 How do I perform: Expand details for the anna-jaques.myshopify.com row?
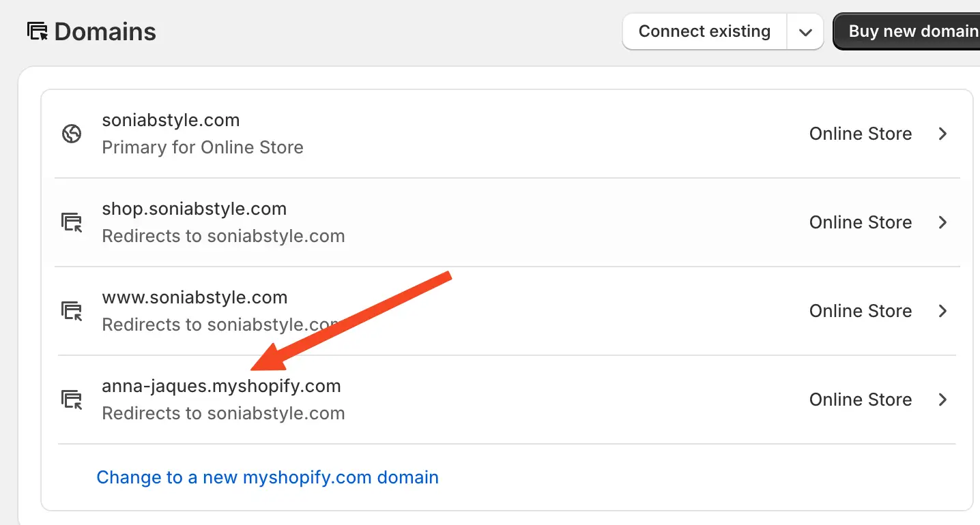pyautogui.click(x=943, y=400)
